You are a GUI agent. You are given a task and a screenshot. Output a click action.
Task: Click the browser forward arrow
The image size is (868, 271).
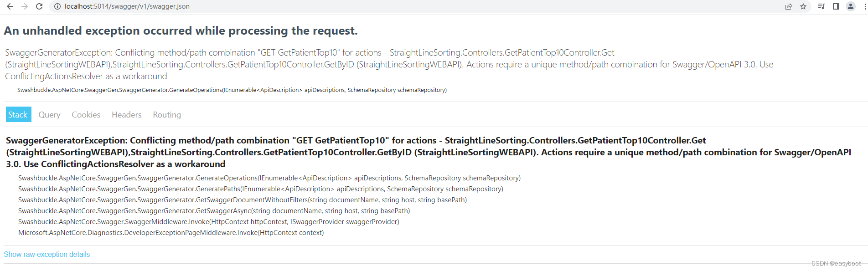click(25, 6)
